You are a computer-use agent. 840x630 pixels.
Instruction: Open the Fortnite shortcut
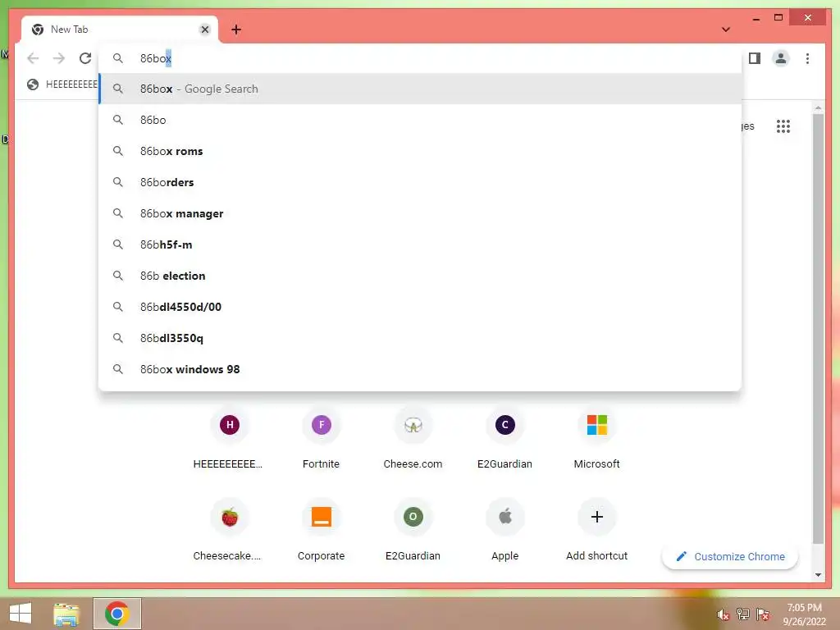[321, 438]
